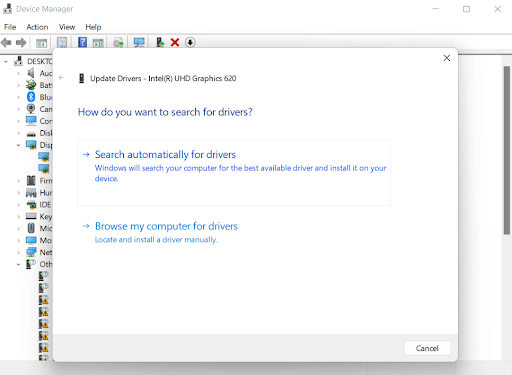This screenshot has width=512, height=375.
Task: Expand the Cameras category chevron
Action: tap(19, 109)
